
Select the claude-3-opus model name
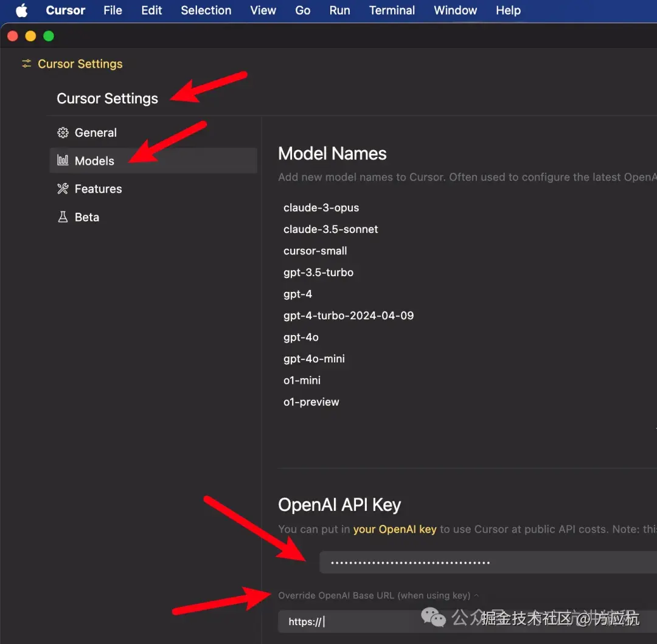click(321, 208)
